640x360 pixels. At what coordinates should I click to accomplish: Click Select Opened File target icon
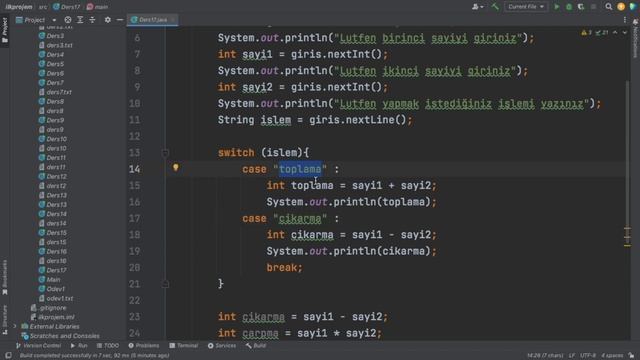(68, 20)
